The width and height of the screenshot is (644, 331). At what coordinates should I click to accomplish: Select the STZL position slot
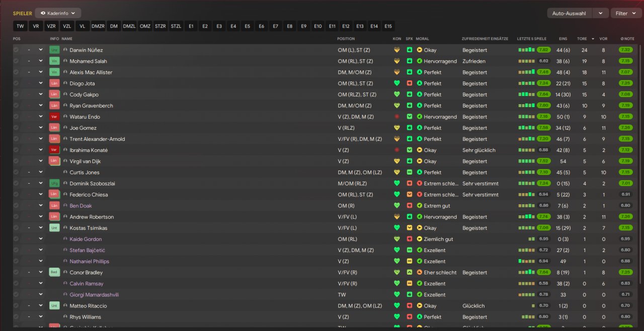tap(176, 26)
